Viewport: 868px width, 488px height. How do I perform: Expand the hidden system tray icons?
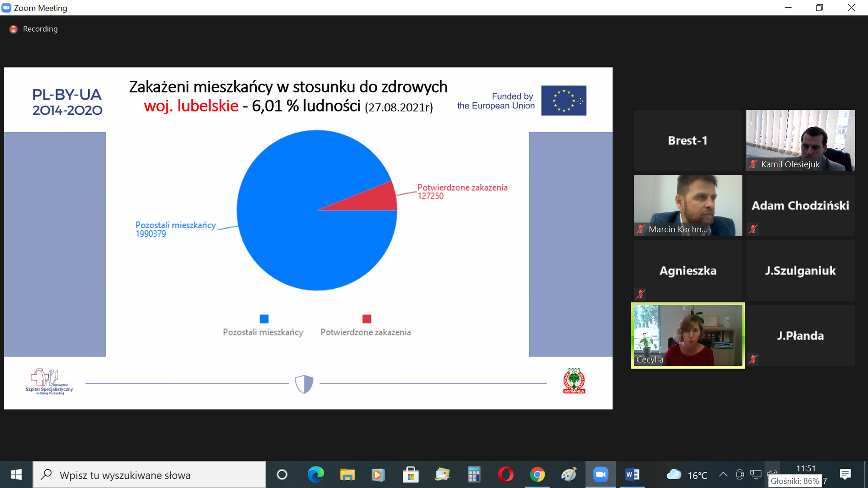(723, 475)
